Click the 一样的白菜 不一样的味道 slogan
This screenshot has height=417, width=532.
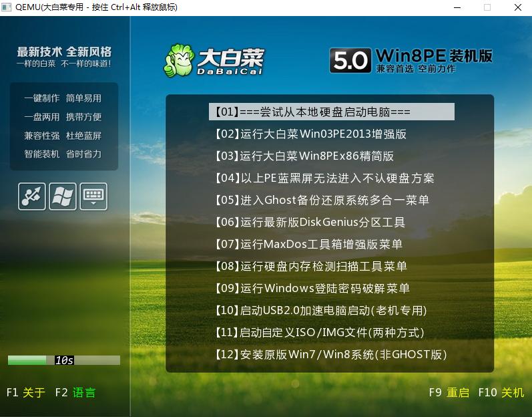pyautogui.click(x=64, y=63)
